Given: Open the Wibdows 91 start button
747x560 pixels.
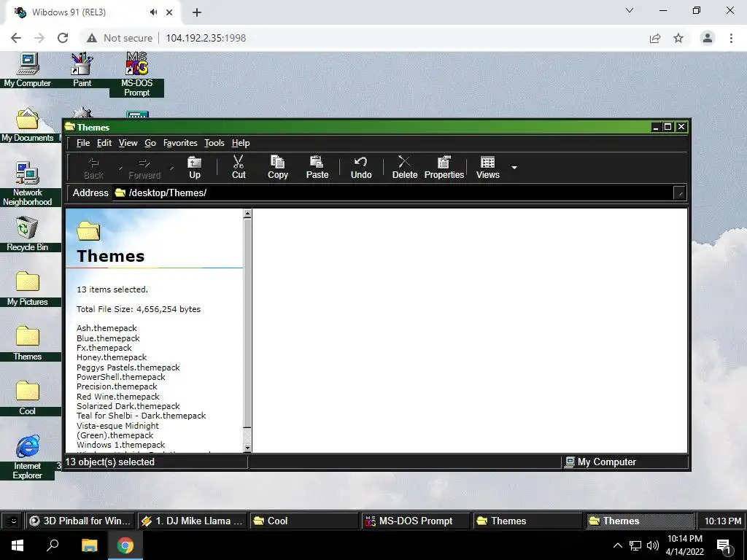Looking at the screenshot, I should tap(13, 521).
